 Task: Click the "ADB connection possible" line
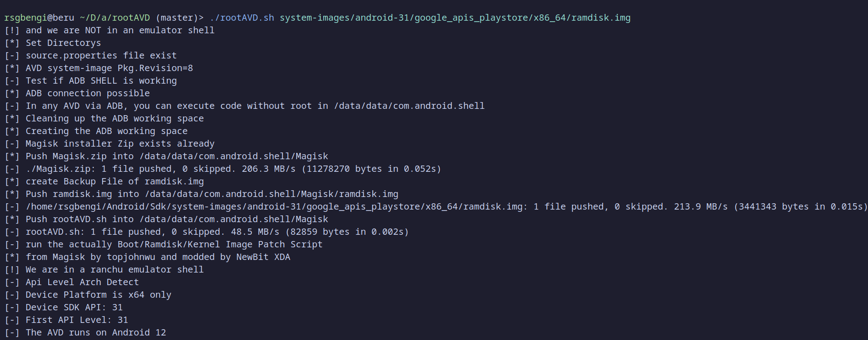pos(87,94)
